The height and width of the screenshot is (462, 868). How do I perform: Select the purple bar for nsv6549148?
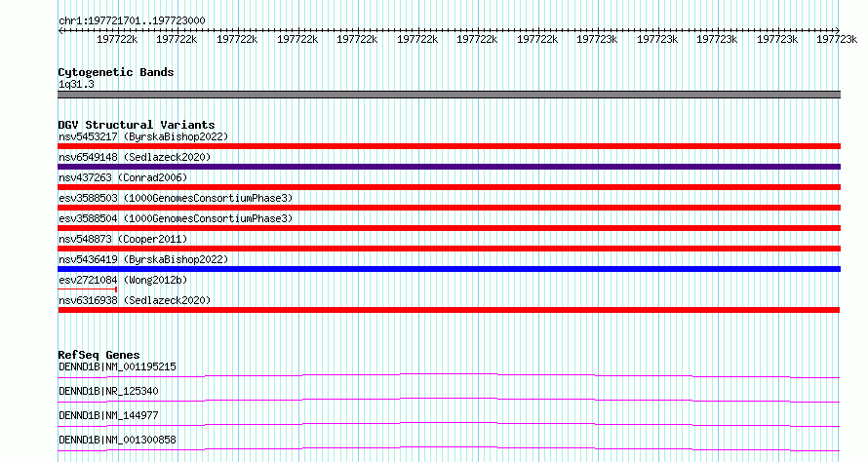(449, 167)
